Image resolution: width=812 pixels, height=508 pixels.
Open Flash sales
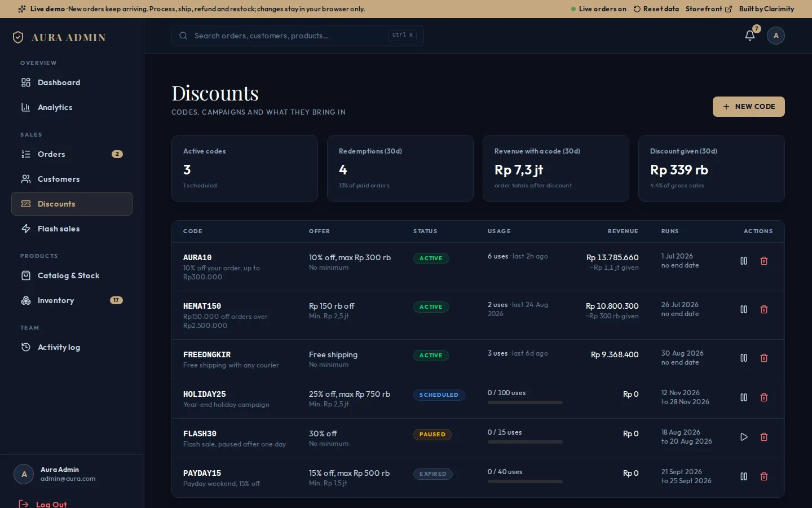[72, 229]
